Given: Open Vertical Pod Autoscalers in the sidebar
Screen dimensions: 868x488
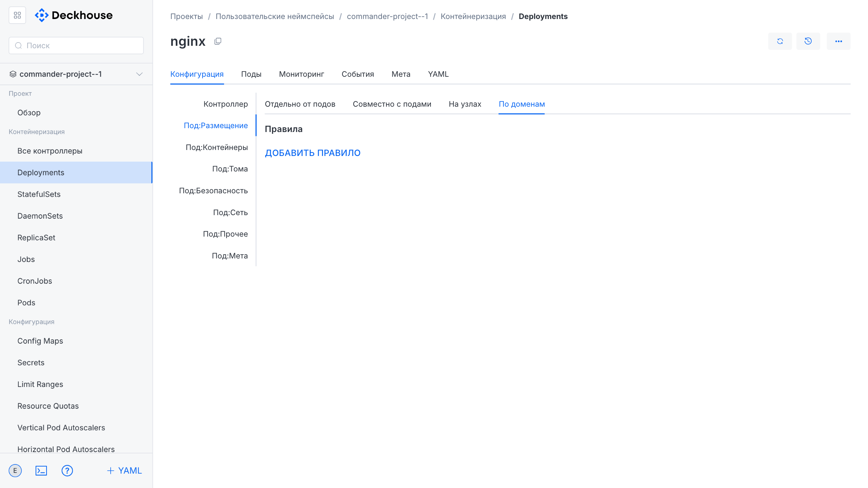Looking at the screenshot, I should (76, 428).
